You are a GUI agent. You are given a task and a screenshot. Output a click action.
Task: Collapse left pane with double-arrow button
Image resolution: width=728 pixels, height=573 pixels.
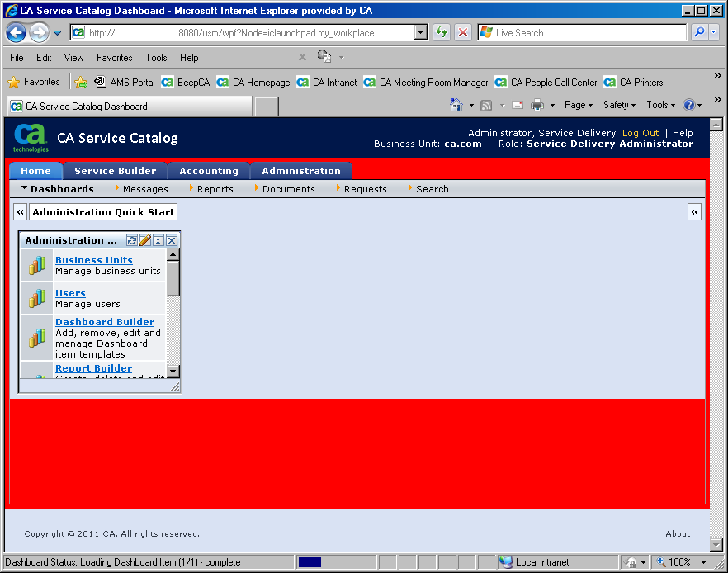(20, 212)
